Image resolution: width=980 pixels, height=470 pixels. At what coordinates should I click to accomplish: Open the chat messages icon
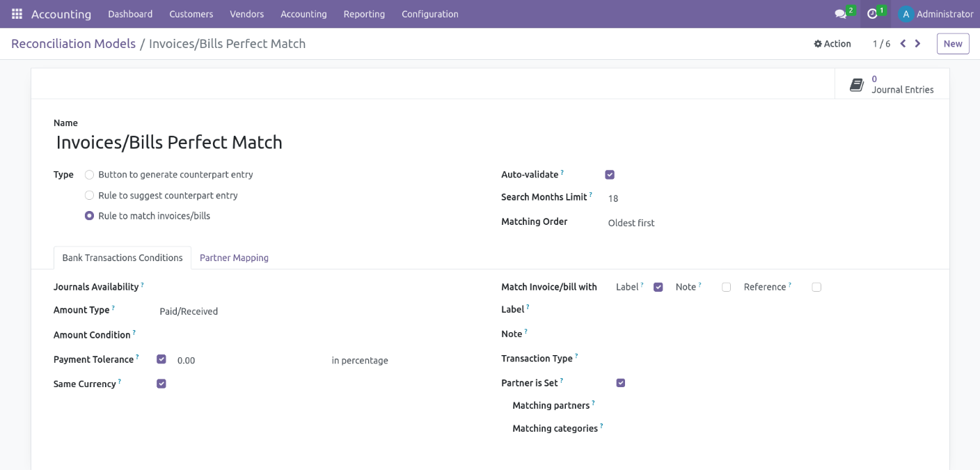click(x=840, y=14)
